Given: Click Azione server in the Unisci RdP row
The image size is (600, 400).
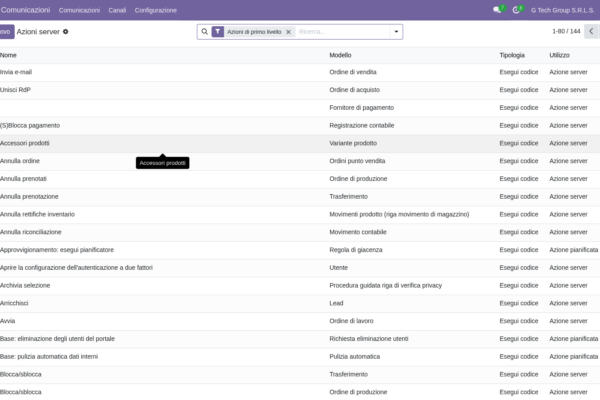Looking at the screenshot, I should [x=568, y=90].
